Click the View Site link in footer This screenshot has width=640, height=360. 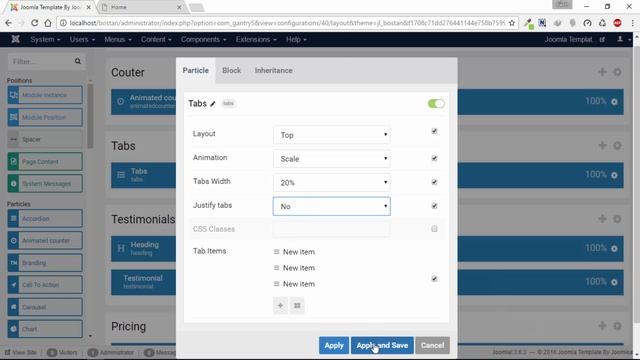tap(20, 352)
